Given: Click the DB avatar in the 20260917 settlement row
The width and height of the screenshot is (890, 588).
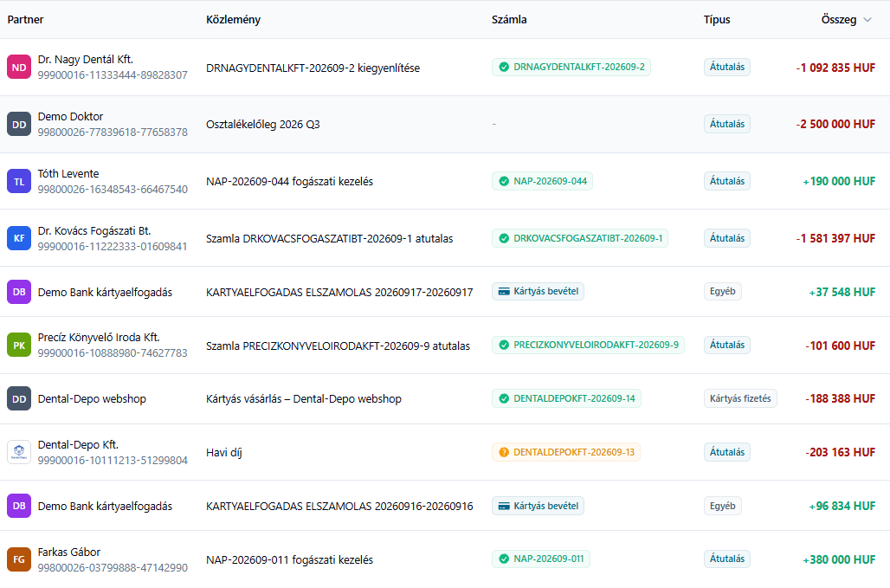Looking at the screenshot, I should (x=19, y=292).
